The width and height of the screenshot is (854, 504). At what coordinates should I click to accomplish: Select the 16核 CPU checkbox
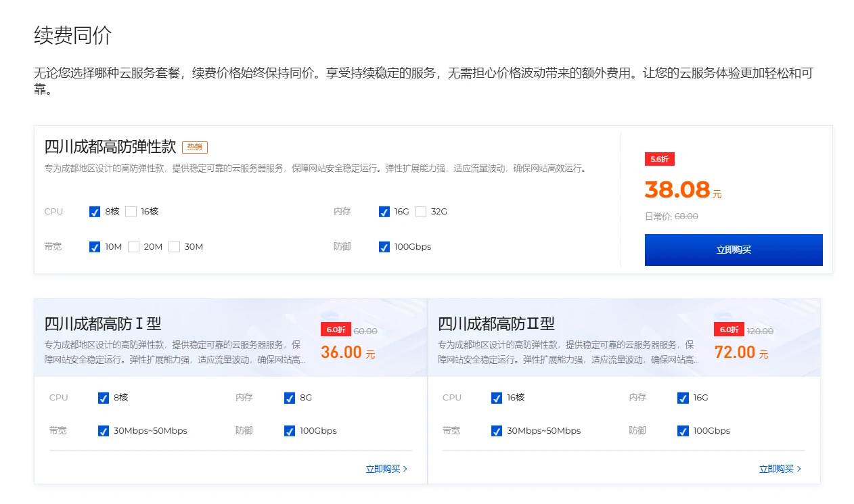131,212
